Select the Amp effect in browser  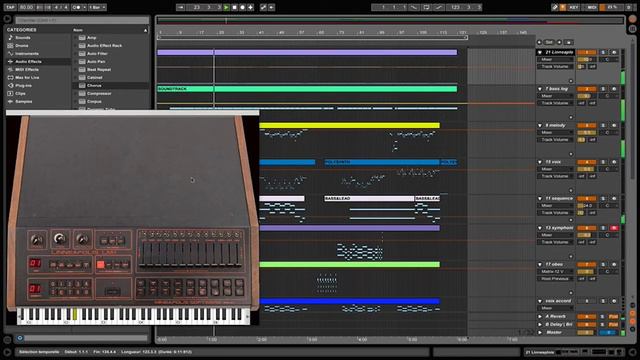click(91, 38)
